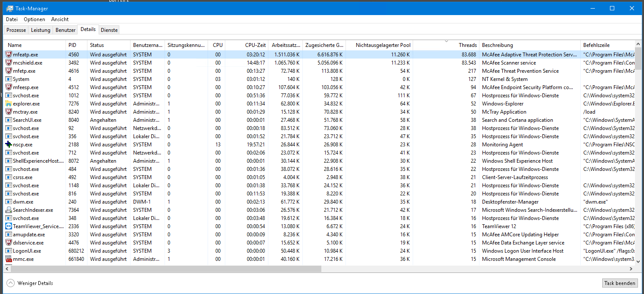The image size is (644, 294).
Task: Click the vertical scrollbar thumb
Action: coord(638,59)
